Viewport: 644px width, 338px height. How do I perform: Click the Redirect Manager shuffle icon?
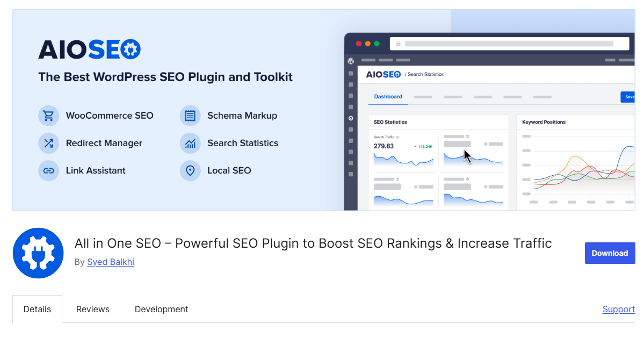point(48,143)
